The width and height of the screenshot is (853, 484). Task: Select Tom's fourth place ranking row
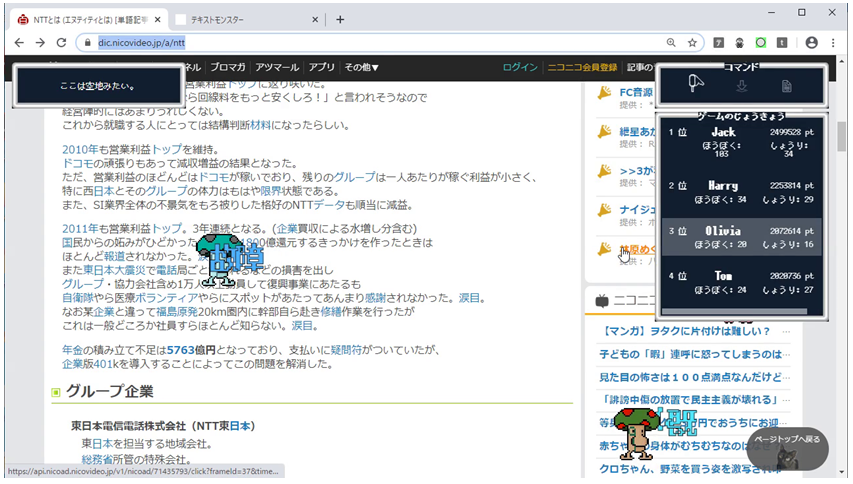click(x=742, y=282)
